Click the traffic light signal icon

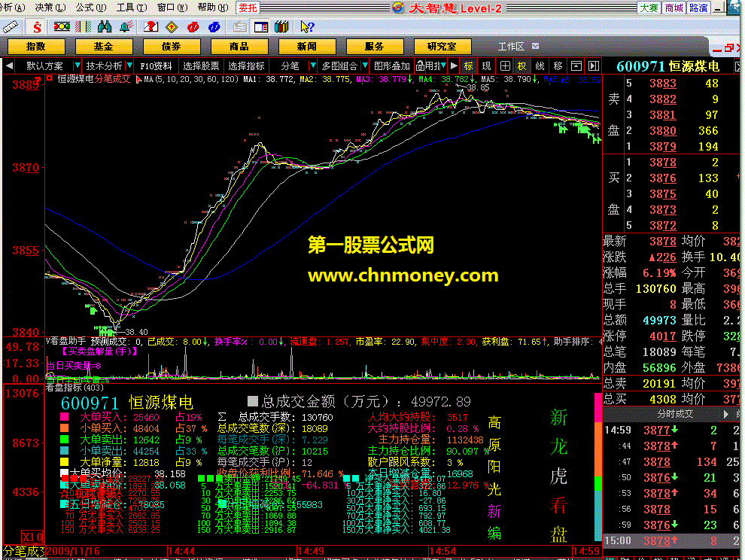(62, 26)
